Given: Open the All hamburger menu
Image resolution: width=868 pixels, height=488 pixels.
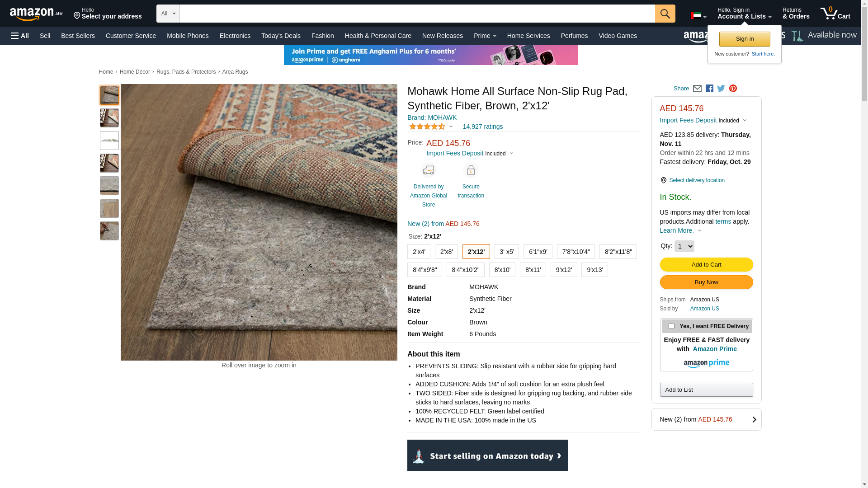Looking at the screenshot, I should tap(20, 36).
